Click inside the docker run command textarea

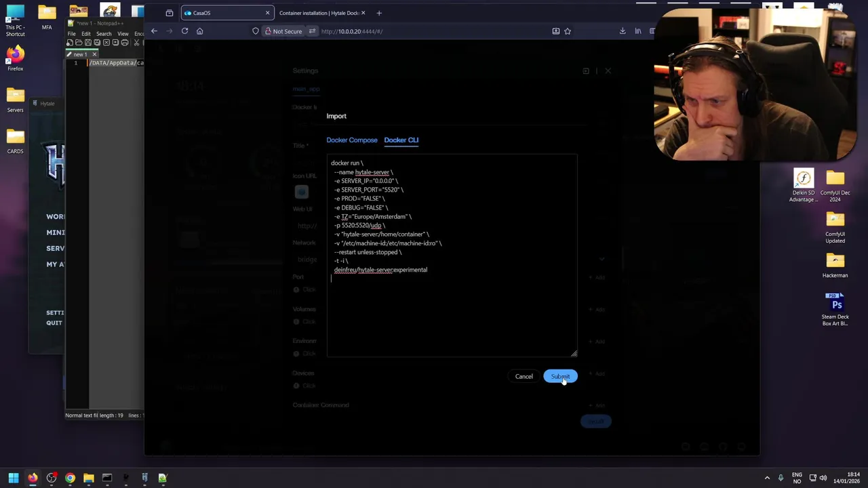452,256
